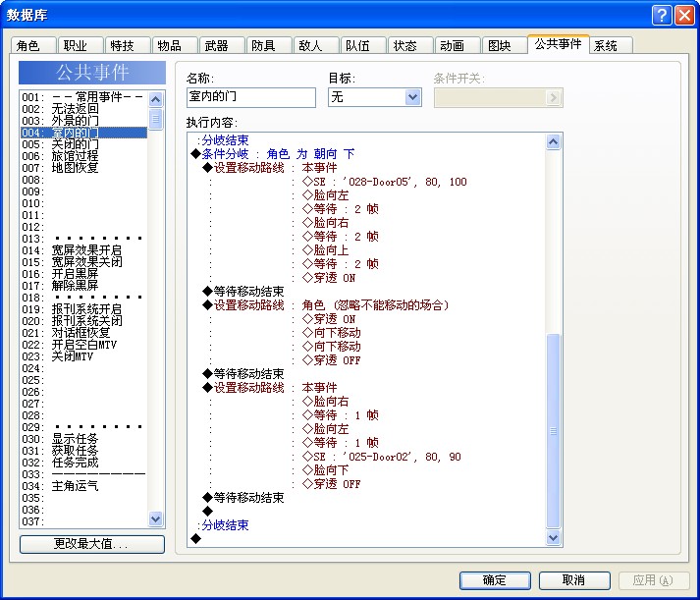Click the 名称 field containing 室内的门
Viewport: 700px width, 600px height.
[251, 97]
